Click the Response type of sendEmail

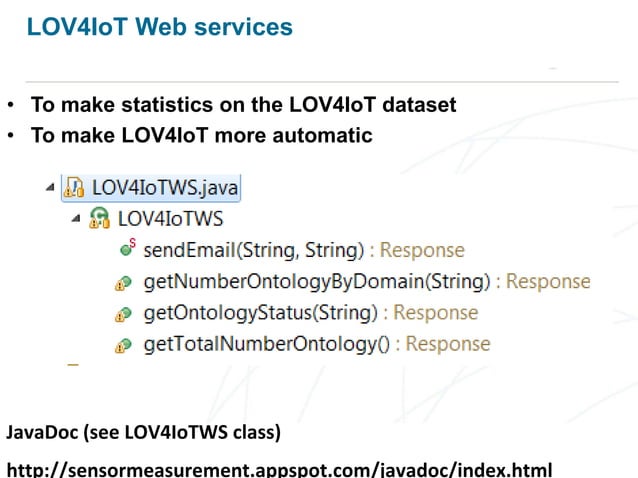click(422, 250)
